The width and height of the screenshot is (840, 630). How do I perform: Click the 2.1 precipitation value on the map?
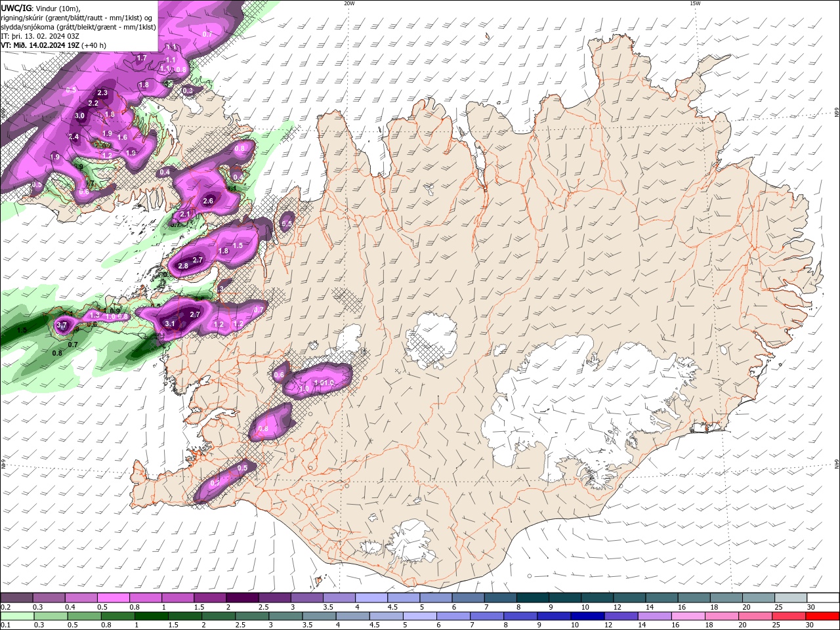tap(184, 214)
